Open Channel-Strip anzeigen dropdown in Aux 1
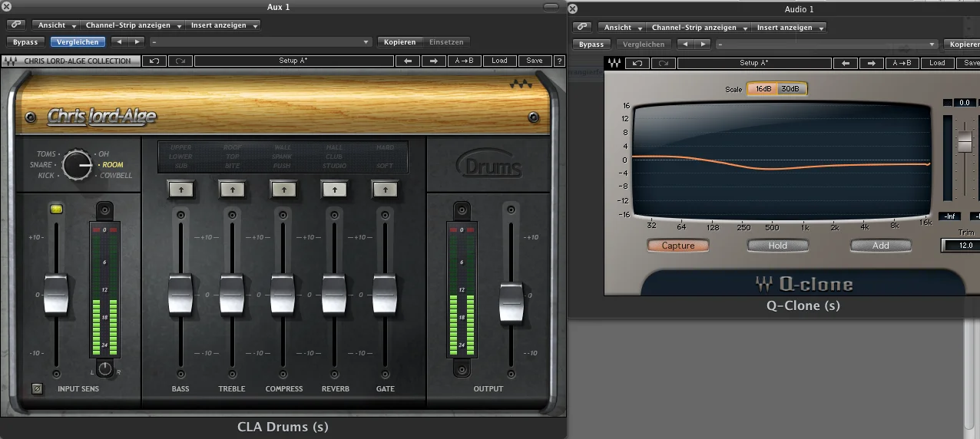 [x=134, y=25]
